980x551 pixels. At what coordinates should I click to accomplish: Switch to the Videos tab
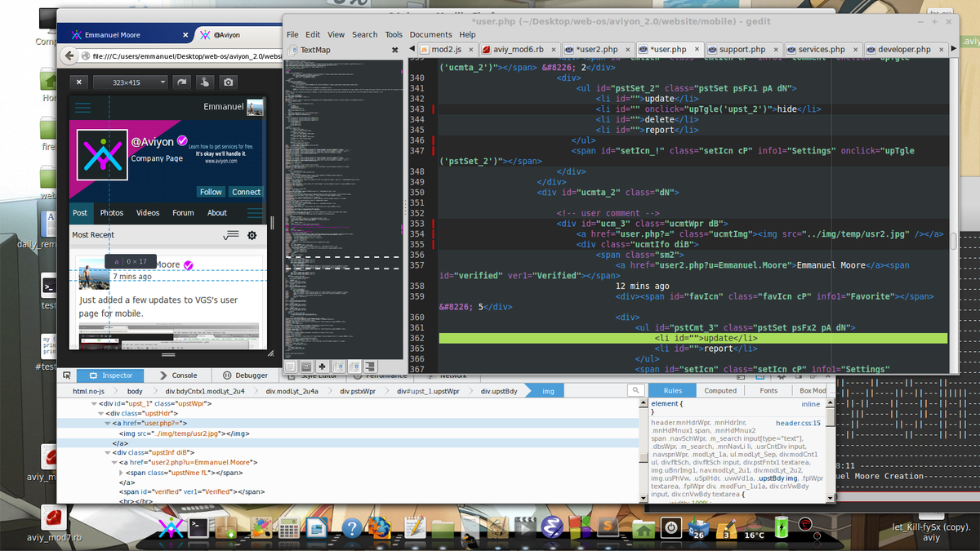pyautogui.click(x=148, y=212)
